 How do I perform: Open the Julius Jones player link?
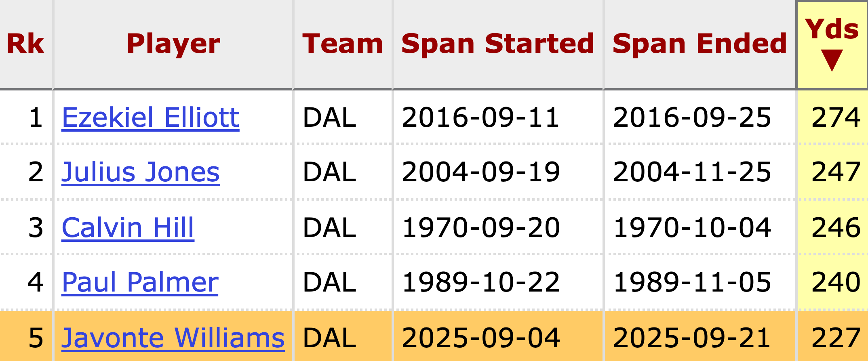pyautogui.click(x=140, y=172)
